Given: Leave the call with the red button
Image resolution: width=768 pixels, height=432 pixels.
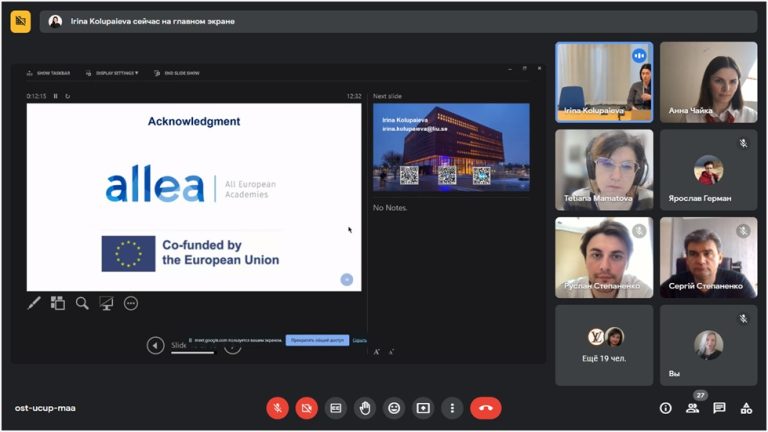Looking at the screenshot, I should pyautogui.click(x=486, y=408).
